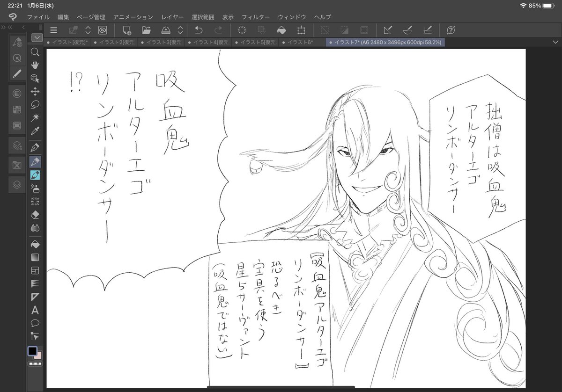Image resolution: width=562 pixels, height=392 pixels.
Task: Toggle Snap to Special Ruler
Action: (x=407, y=30)
